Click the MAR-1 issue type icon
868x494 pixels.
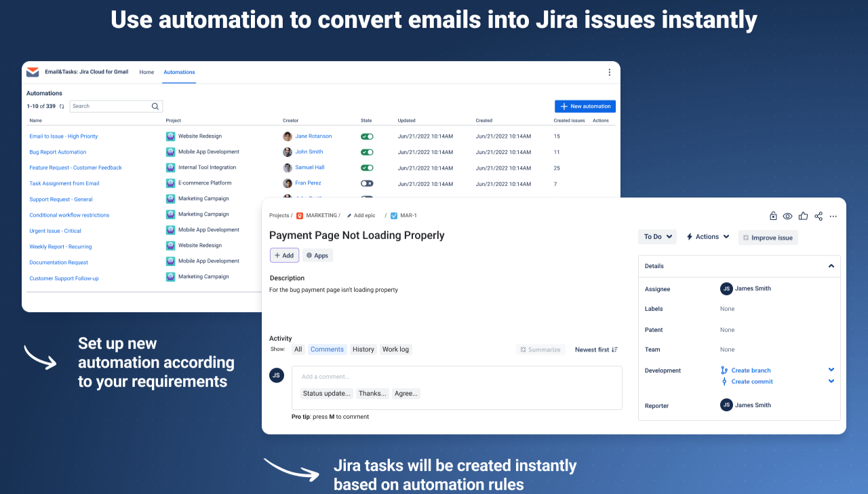(394, 216)
